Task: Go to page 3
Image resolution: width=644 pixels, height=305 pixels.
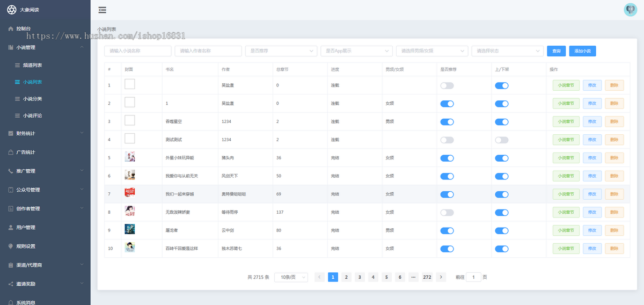Action: pyautogui.click(x=360, y=277)
